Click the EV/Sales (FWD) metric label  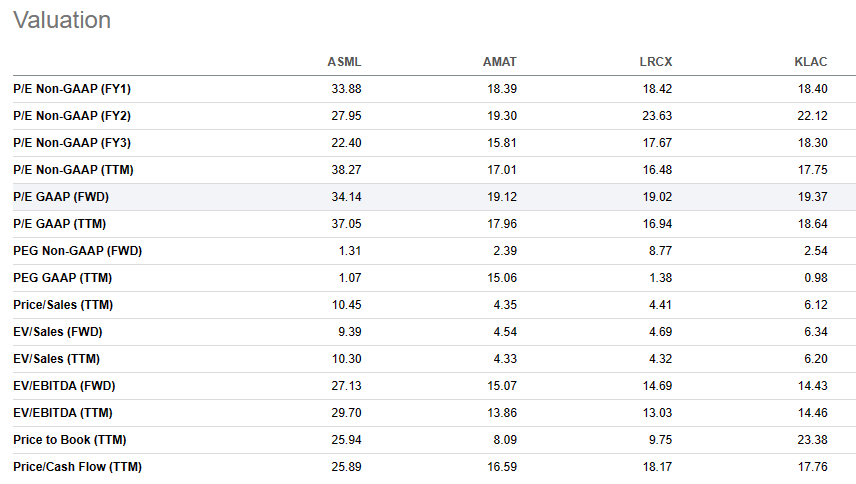point(58,332)
